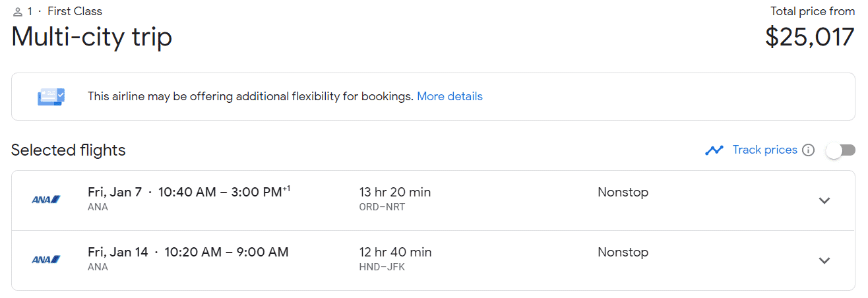Screen dimensions: 868x298
Task: Click the Nonstop label on the Jan 7 flight
Action: pyautogui.click(x=623, y=193)
